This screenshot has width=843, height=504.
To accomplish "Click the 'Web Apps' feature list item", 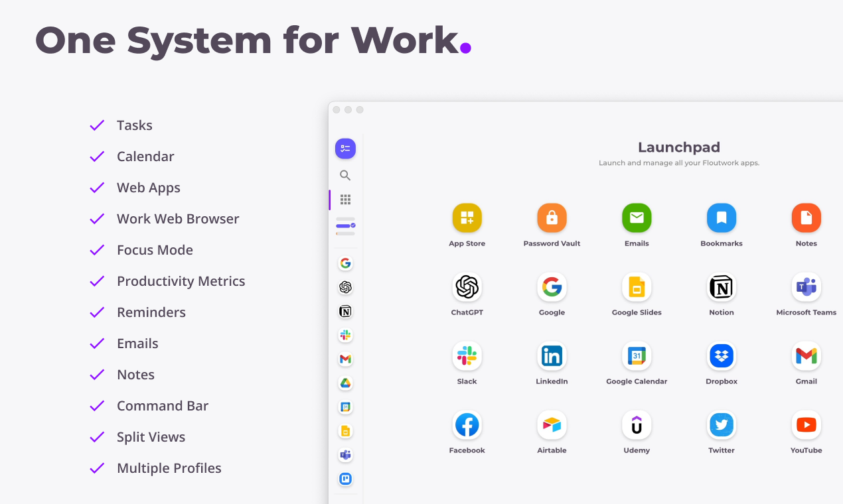I will pos(149,188).
